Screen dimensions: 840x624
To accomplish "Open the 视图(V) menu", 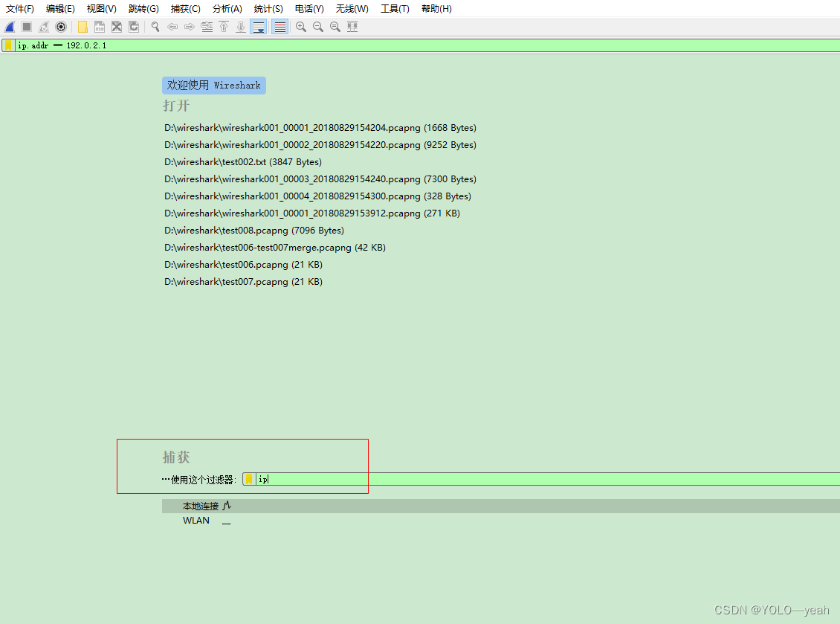I will [101, 9].
